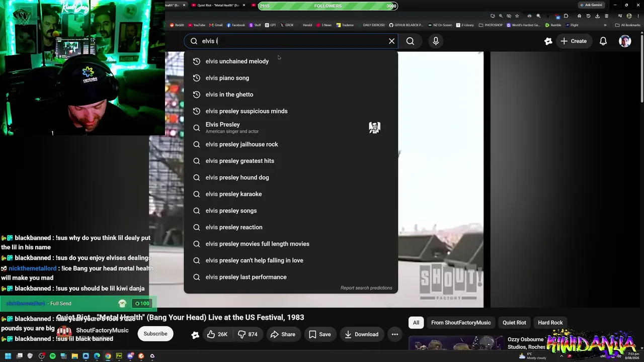Click 'Report search predictions' link
Image resolution: width=644 pixels, height=362 pixels.
(x=366, y=288)
